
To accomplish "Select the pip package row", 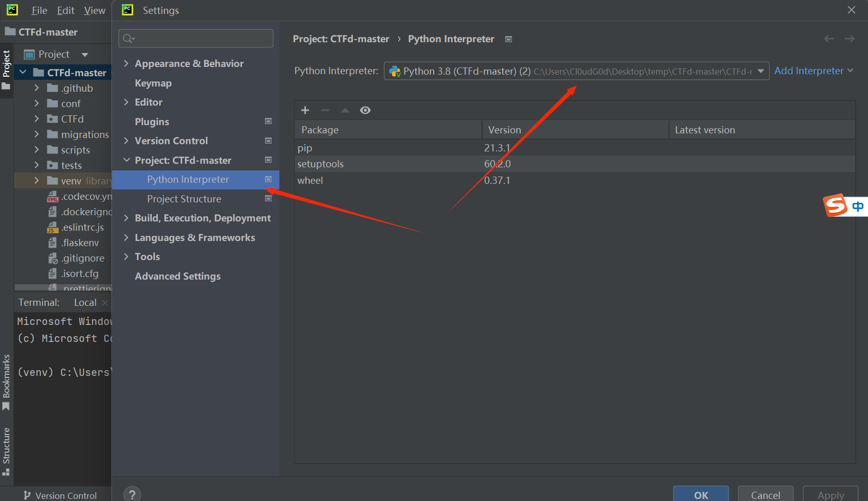I will (575, 148).
